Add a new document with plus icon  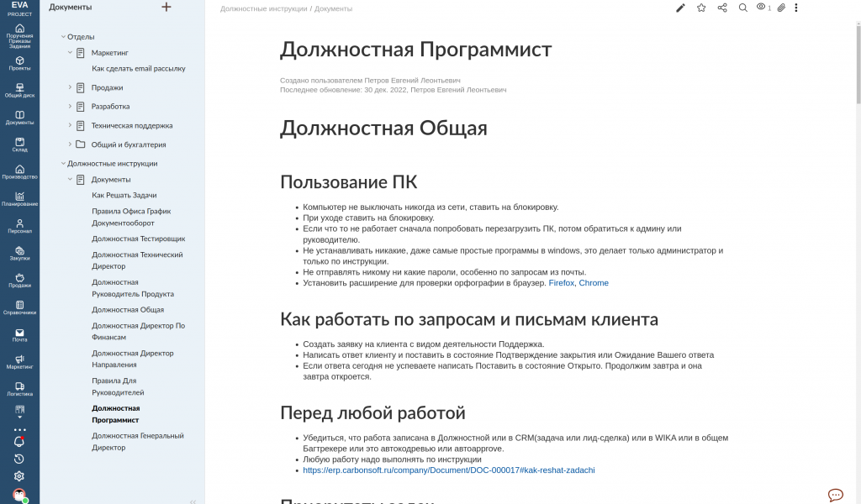coord(166,7)
